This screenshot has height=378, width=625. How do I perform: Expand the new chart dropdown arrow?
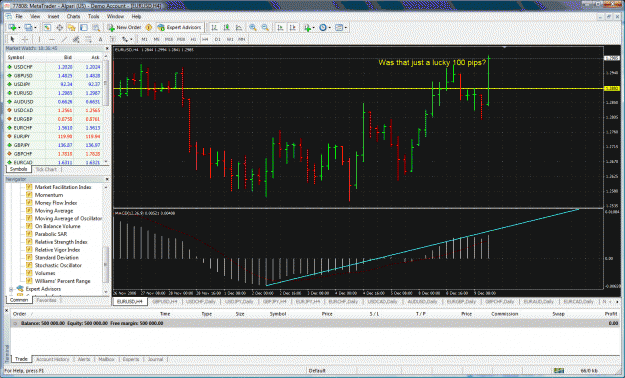point(19,28)
